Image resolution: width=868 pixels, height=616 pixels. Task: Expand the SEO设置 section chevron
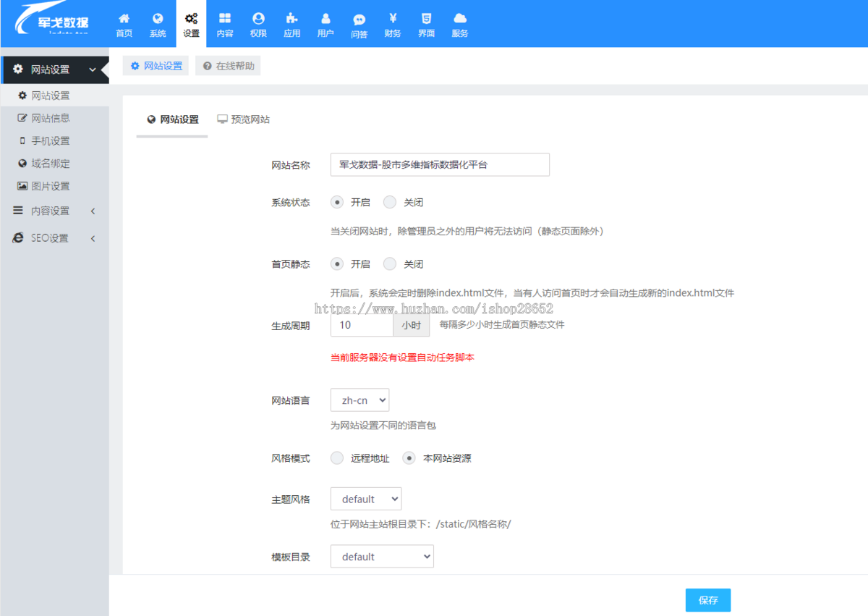coord(93,238)
